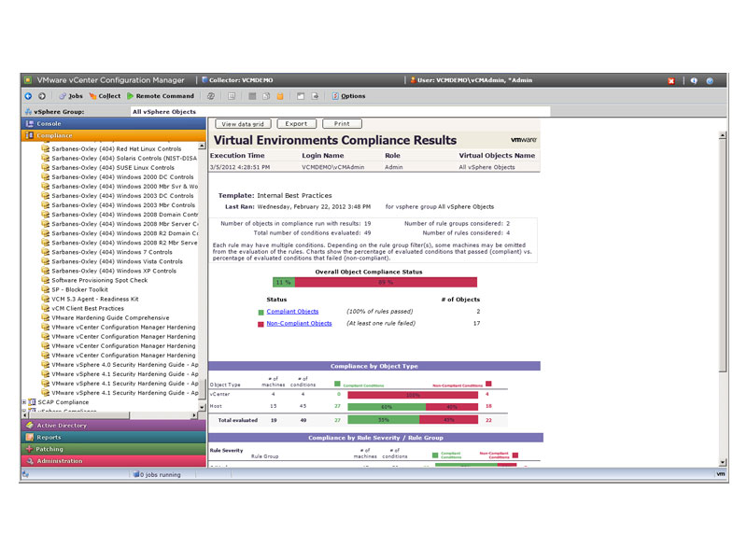Select Sarbanes-Oxley Solaris Controls template

[124, 159]
